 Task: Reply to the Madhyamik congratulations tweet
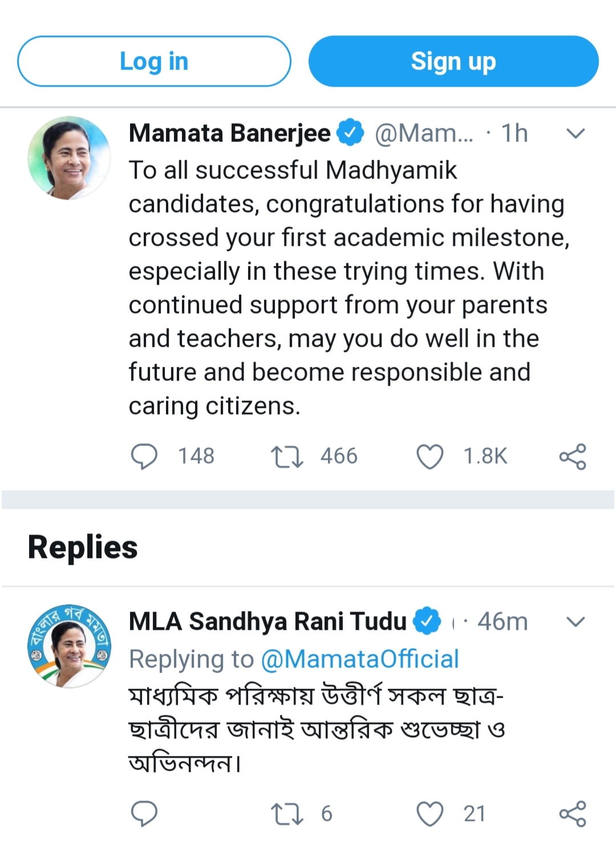point(144,456)
